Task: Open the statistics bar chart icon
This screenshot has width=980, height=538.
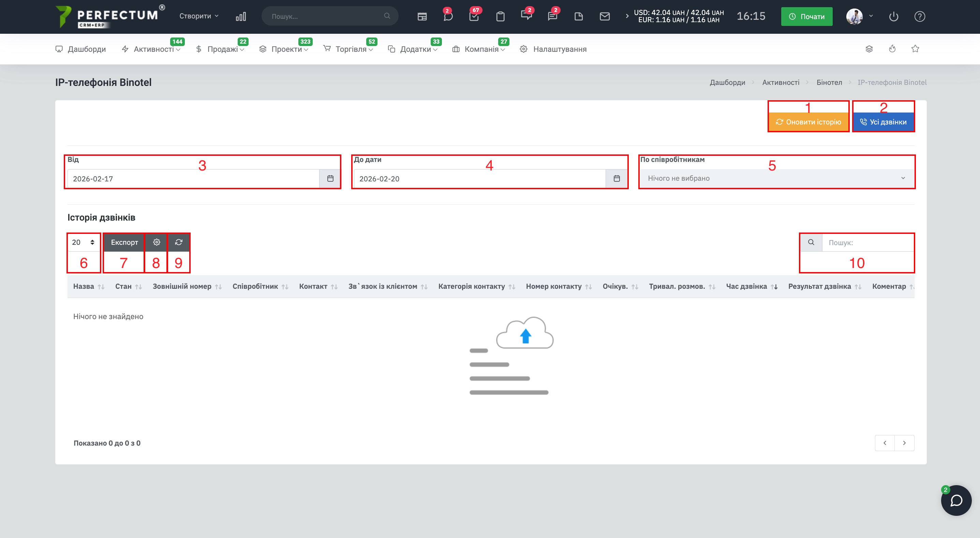Action: [241, 16]
